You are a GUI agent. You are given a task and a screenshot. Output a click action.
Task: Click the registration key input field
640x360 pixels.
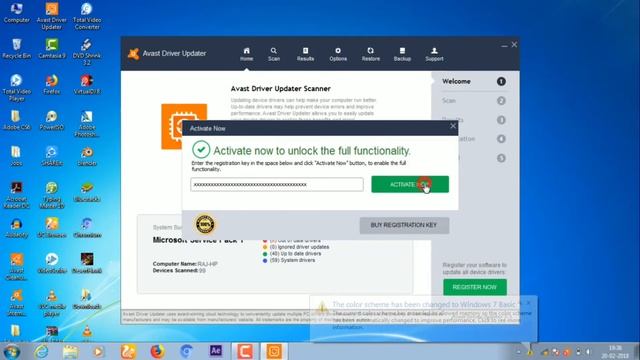[277, 184]
